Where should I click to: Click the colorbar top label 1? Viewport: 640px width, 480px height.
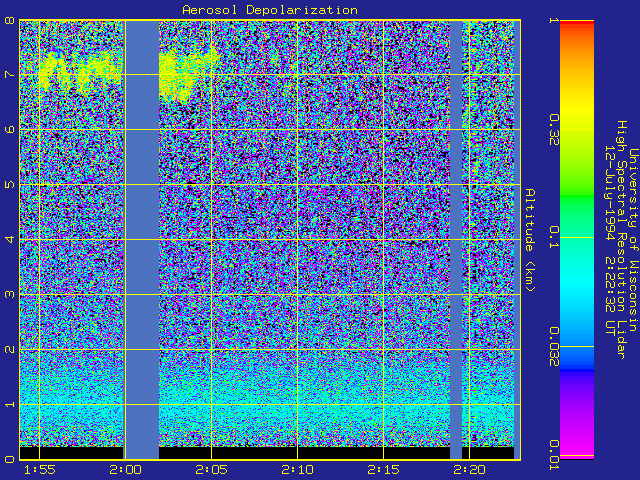coord(554,20)
